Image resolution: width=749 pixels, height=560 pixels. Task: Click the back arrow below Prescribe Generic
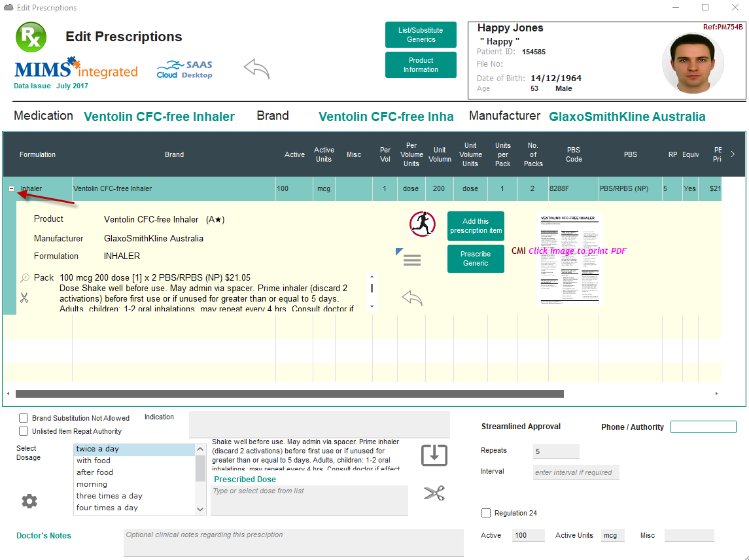[x=412, y=298]
